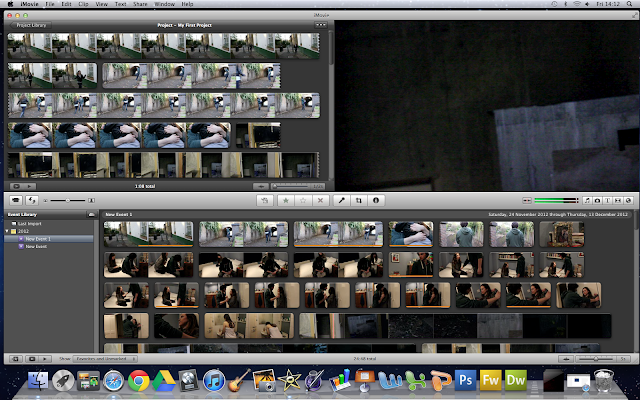This screenshot has width=640, height=400.
Task: Open the File menu
Action: (x=50, y=4)
